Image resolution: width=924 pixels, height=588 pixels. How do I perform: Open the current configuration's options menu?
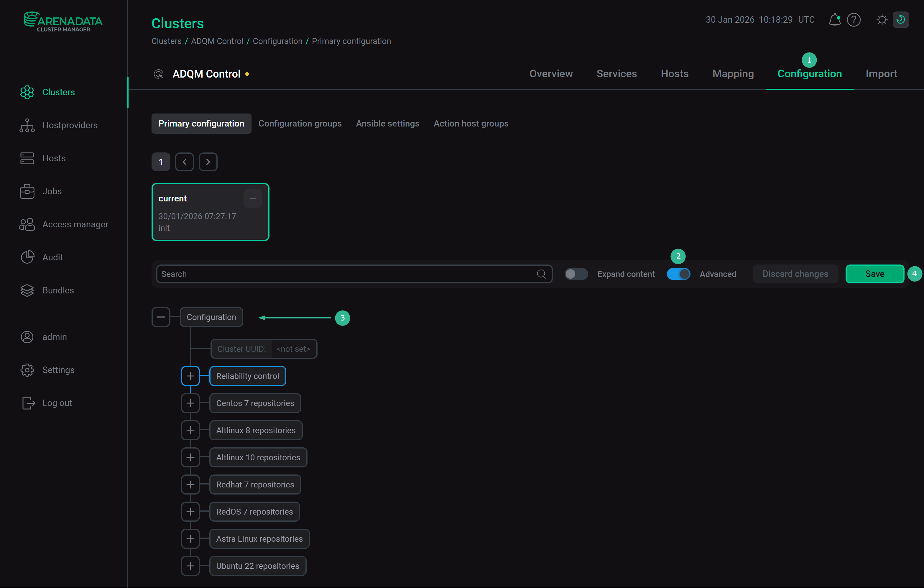[x=253, y=198]
